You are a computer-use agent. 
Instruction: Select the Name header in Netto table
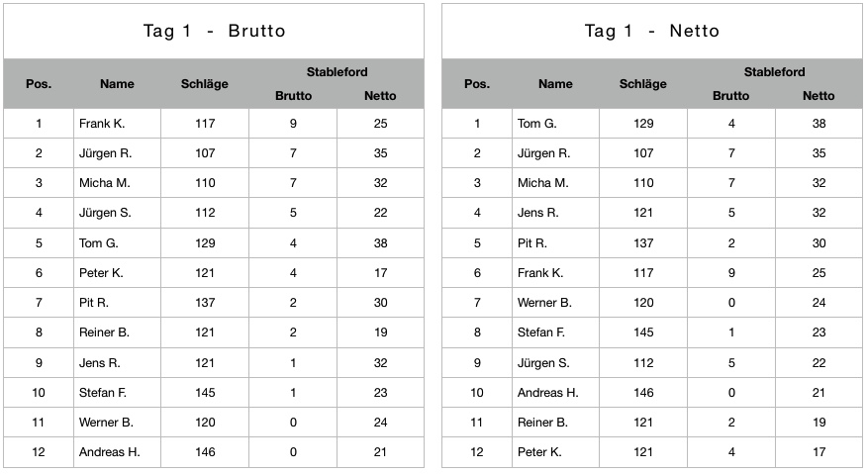click(555, 83)
